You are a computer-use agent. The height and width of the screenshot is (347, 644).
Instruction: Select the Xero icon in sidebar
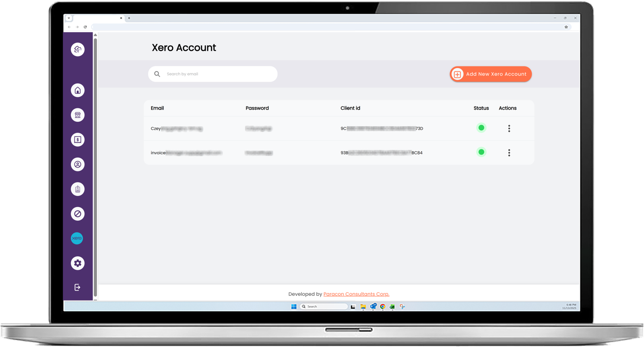[x=77, y=238]
